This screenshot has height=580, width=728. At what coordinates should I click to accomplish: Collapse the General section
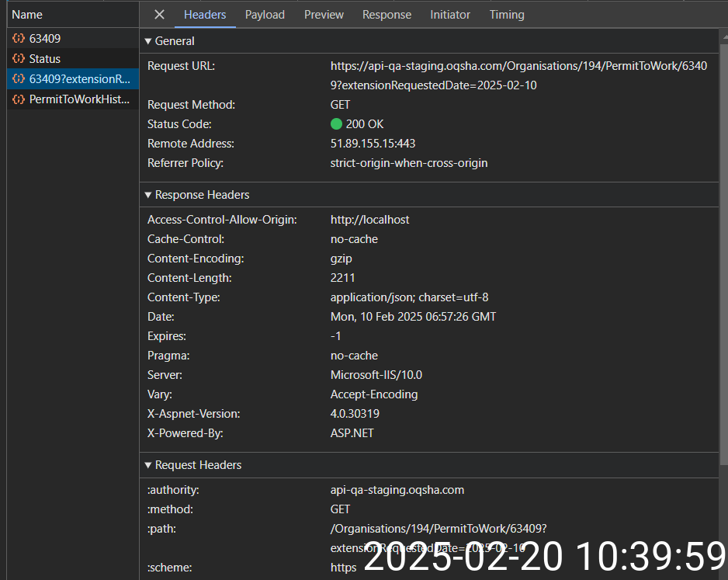click(x=149, y=41)
